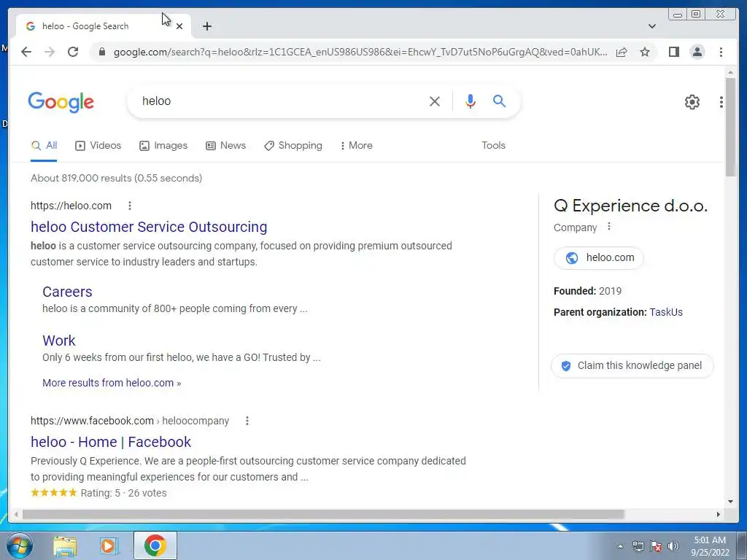Start voice search with microphone

pyautogui.click(x=470, y=101)
